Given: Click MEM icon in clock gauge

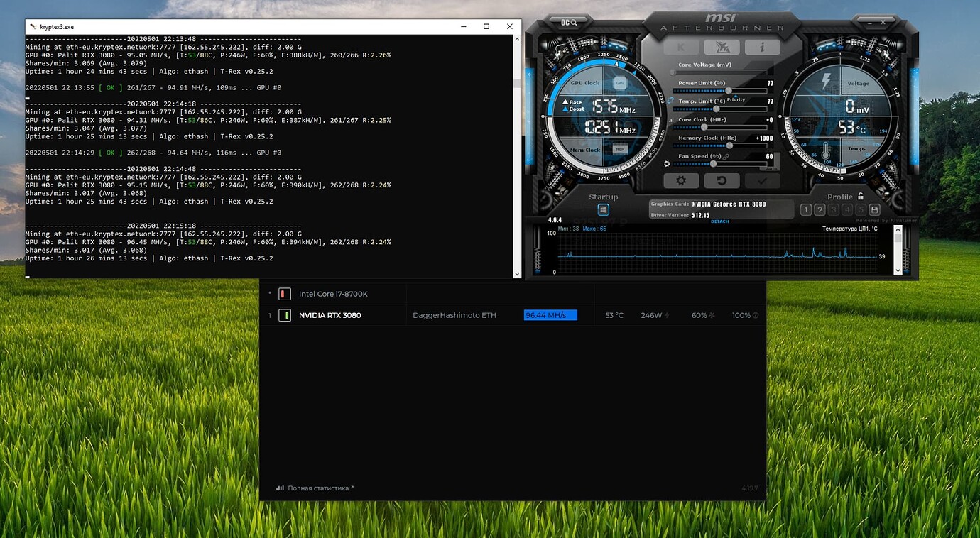Looking at the screenshot, I should tap(620, 150).
